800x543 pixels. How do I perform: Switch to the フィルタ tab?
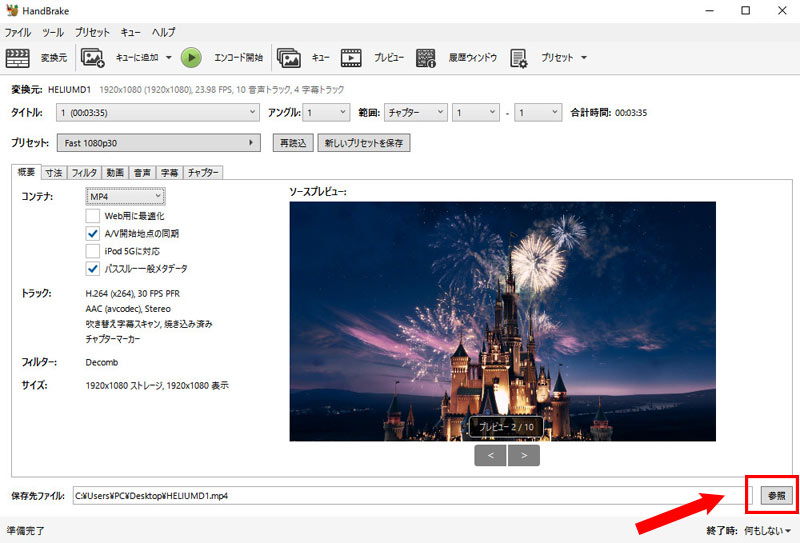[84, 173]
